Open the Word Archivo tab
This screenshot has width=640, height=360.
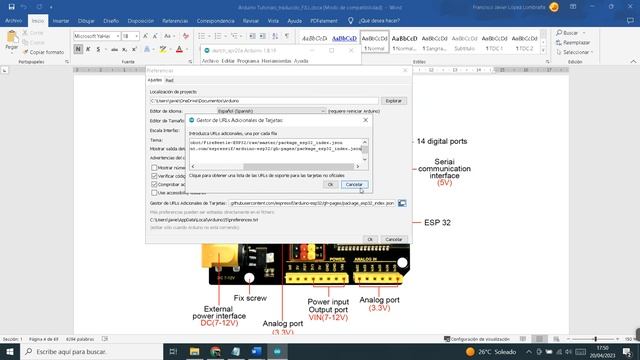tap(13, 20)
